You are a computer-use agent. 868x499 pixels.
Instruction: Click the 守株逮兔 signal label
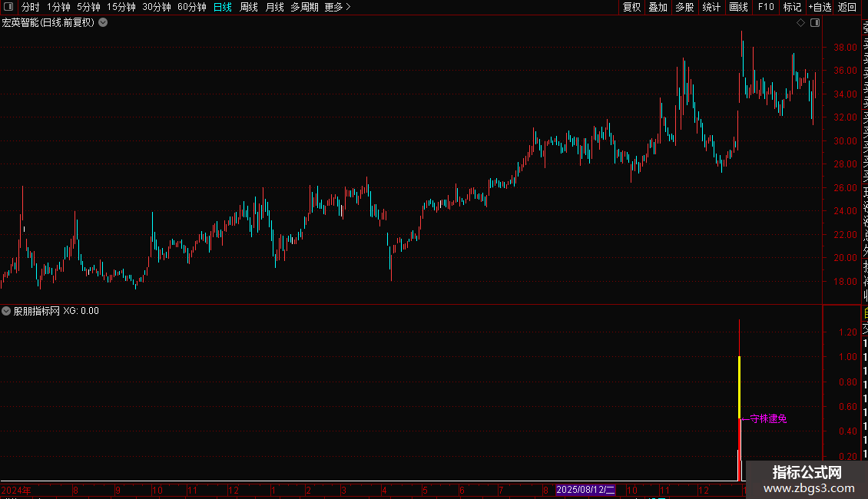click(768, 419)
